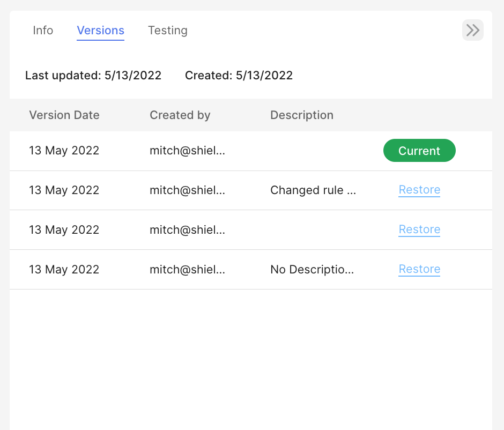Click the date in the 'Changed rule' row
Screen dimensions: 504x430
(x=64, y=190)
